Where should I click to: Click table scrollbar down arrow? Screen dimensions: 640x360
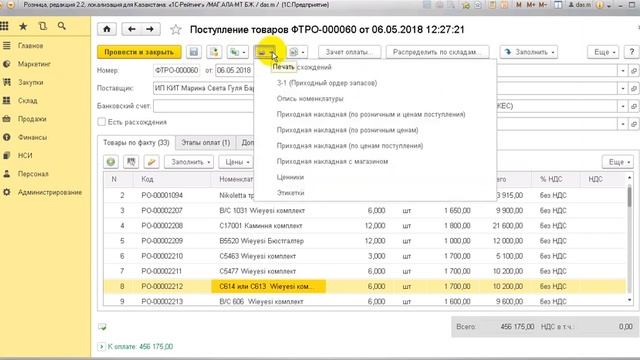pyautogui.click(x=629, y=300)
